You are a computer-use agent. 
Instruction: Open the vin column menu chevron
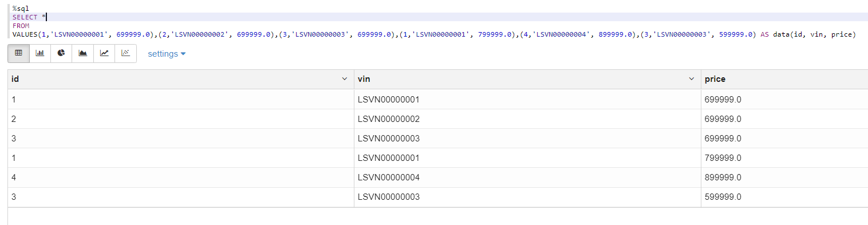tap(692, 79)
